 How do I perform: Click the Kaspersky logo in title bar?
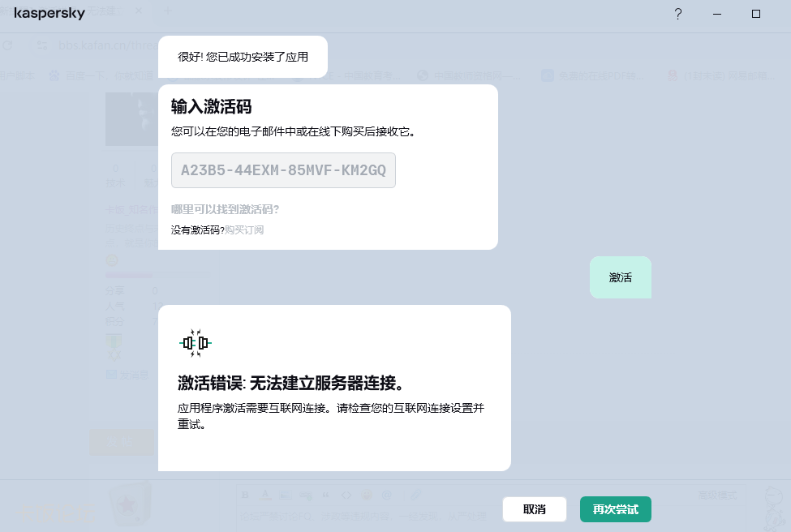pyautogui.click(x=49, y=14)
